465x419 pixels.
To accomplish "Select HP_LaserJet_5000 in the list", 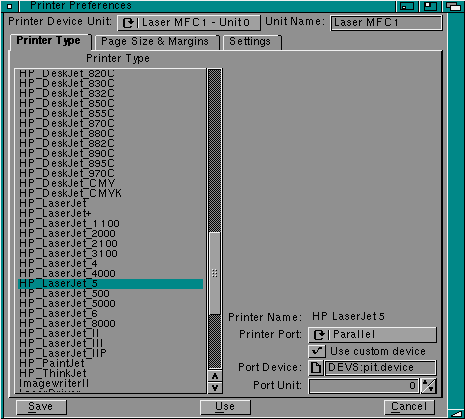I will (x=110, y=303).
